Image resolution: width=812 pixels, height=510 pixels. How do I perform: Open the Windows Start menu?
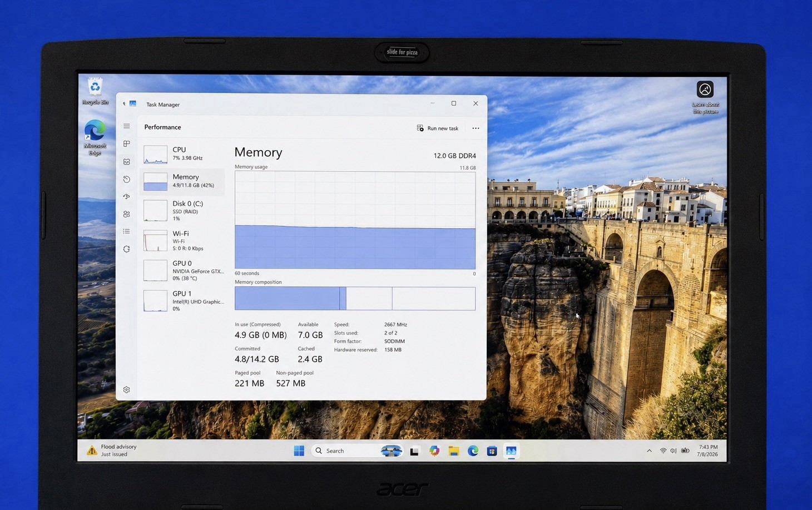[299, 450]
